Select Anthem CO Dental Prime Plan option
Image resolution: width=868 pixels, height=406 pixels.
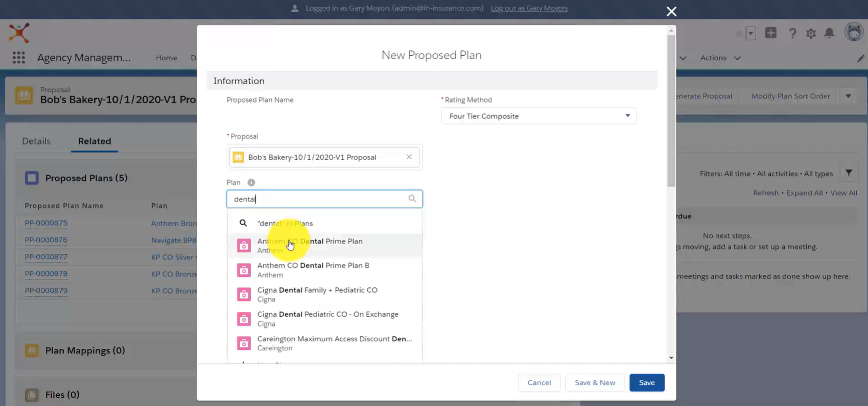click(325, 246)
